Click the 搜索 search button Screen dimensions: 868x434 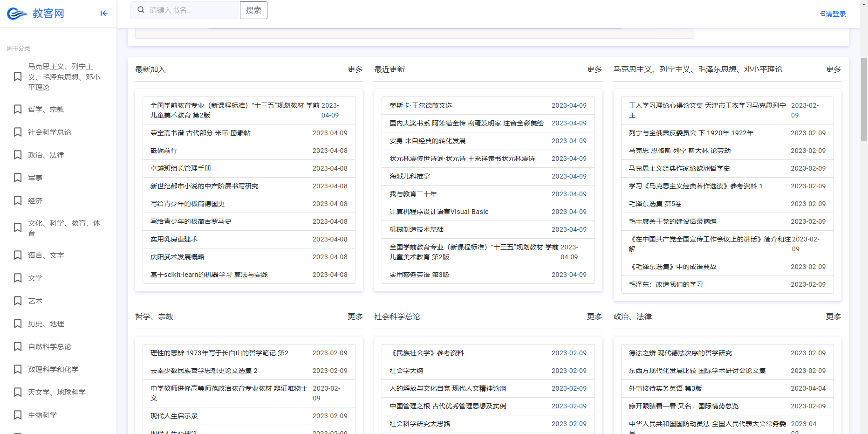(253, 10)
